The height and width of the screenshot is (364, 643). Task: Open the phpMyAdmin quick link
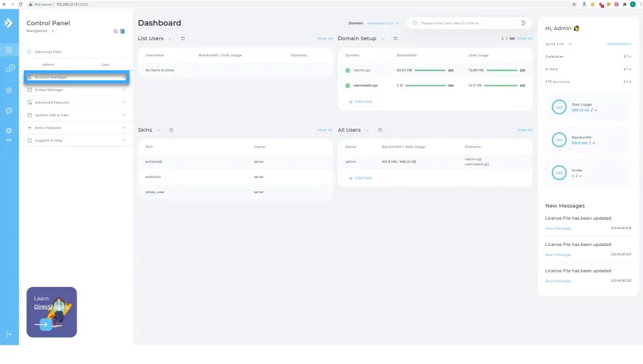pos(618,44)
